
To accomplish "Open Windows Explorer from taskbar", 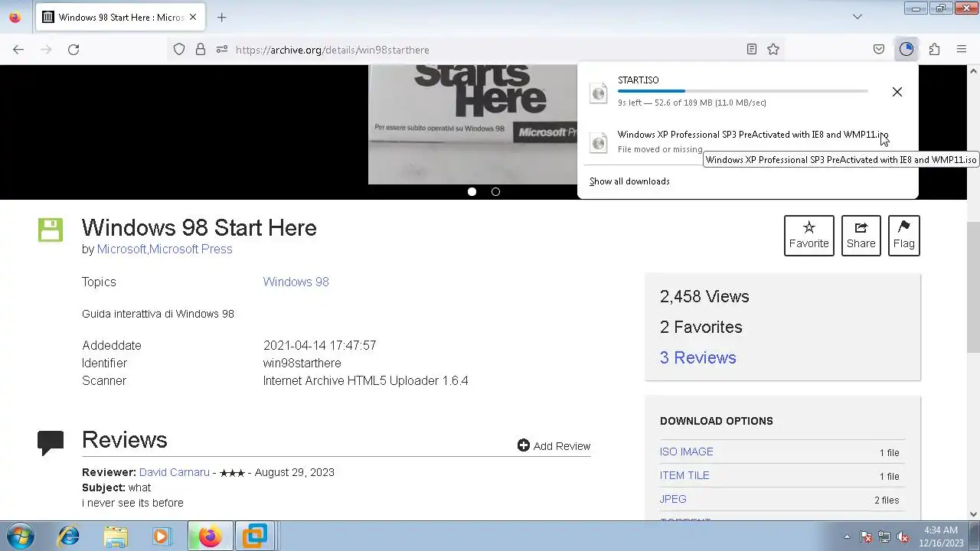I will click(116, 536).
